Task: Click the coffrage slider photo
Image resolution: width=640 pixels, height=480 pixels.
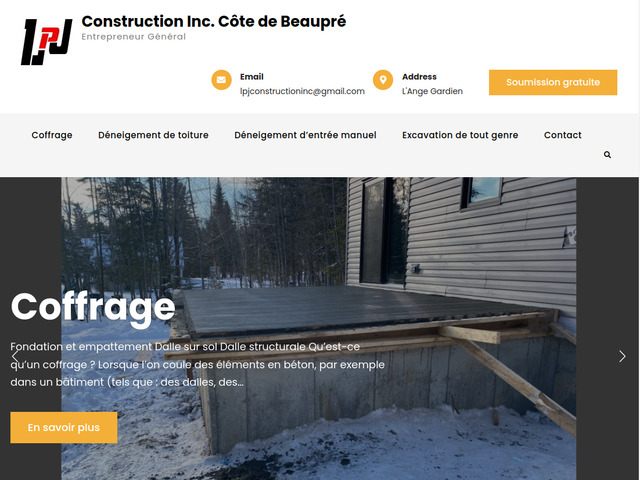Action: [318, 328]
